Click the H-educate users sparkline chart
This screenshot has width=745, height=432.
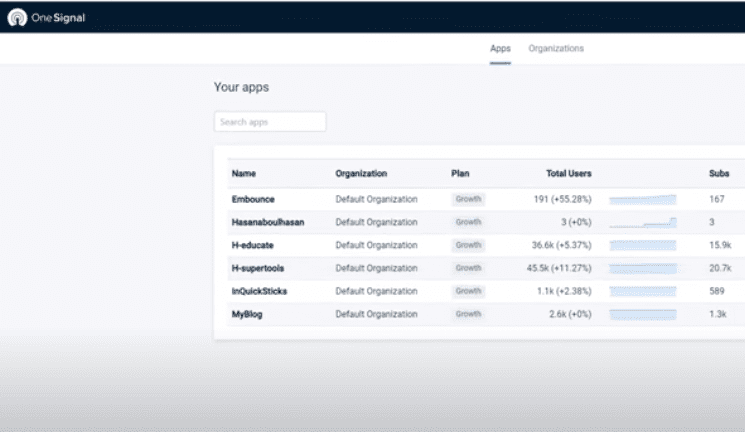coord(643,245)
